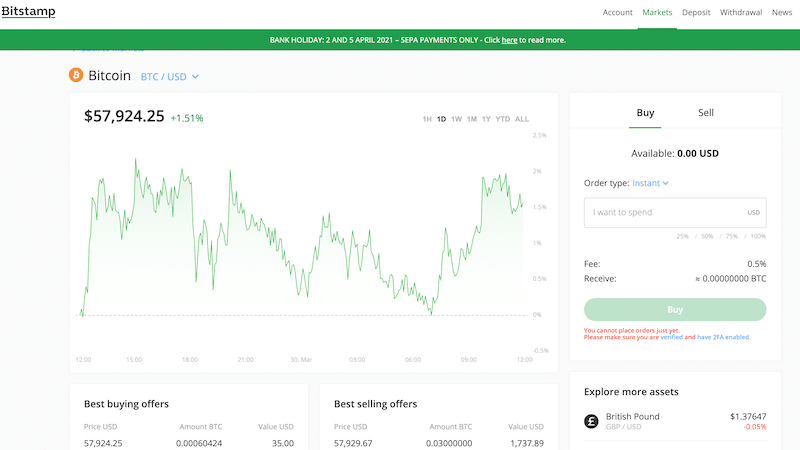Expand the BTC / USD pair dropdown
This screenshot has width=800, height=450.
point(169,77)
